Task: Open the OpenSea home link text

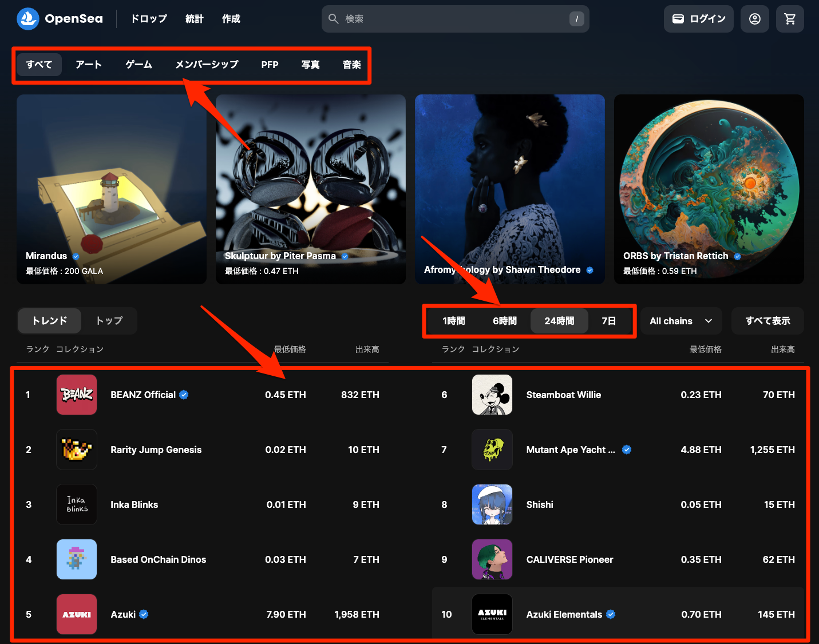Action: coord(74,19)
